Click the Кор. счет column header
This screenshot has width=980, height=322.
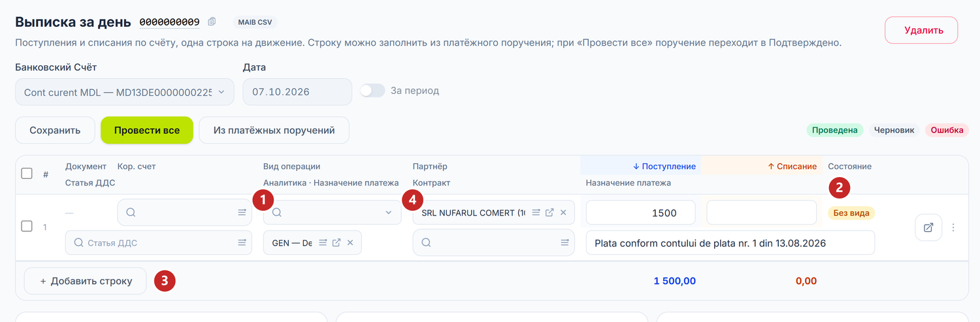(x=137, y=167)
